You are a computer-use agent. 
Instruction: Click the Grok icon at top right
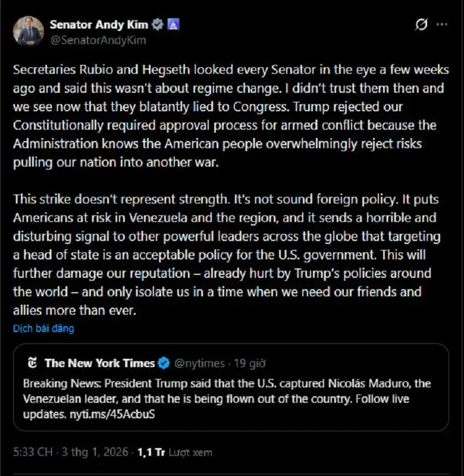coord(421,25)
